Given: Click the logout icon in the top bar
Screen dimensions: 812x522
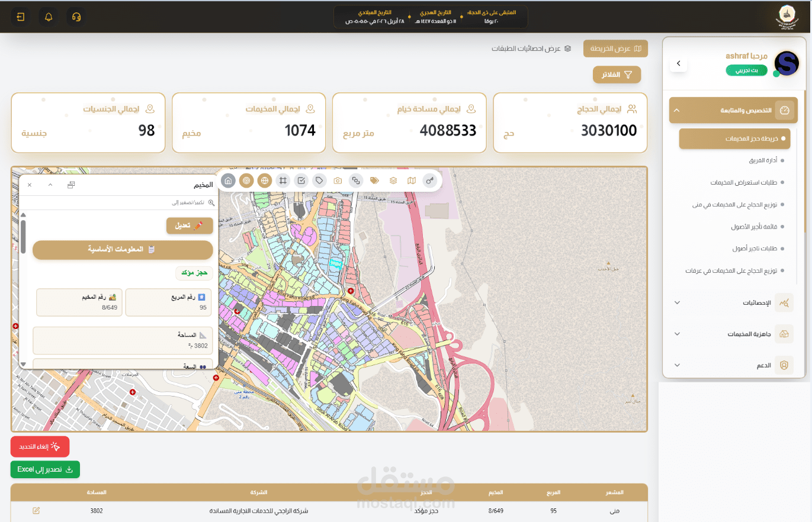Looking at the screenshot, I should (21, 17).
